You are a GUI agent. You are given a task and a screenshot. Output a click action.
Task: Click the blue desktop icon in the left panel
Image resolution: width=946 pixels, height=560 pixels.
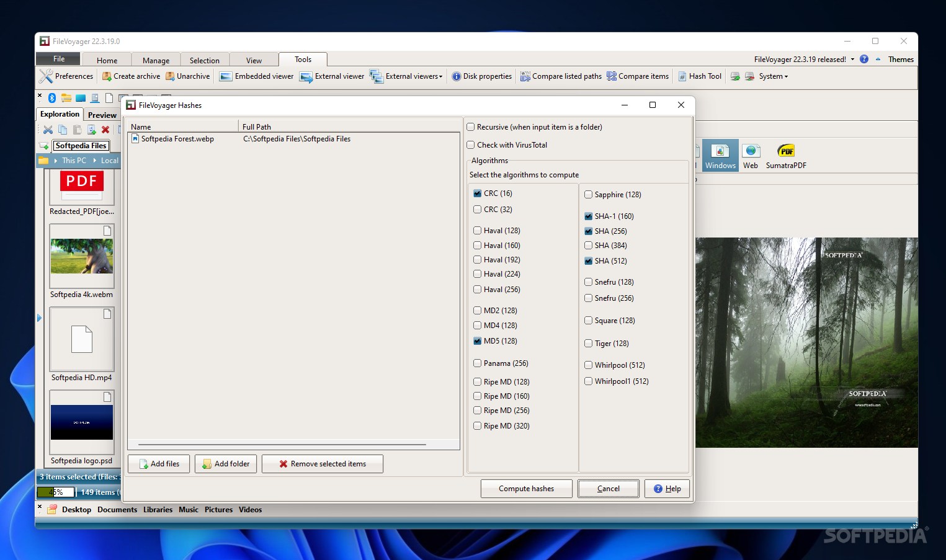(81, 98)
